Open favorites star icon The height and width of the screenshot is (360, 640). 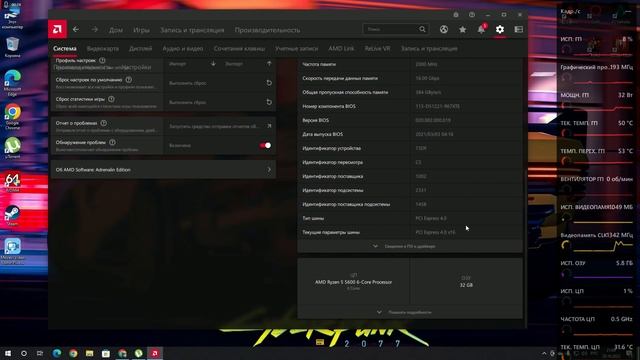pyautogui.click(x=462, y=29)
